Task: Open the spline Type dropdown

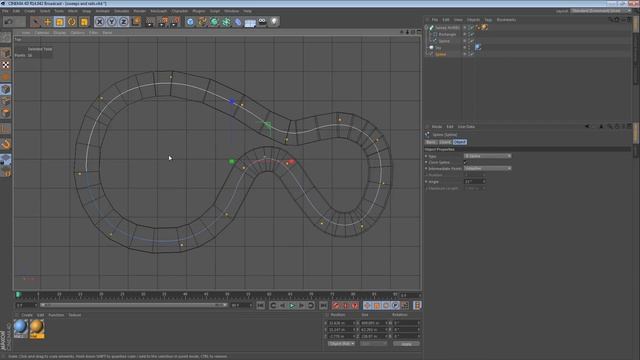Action: point(487,156)
